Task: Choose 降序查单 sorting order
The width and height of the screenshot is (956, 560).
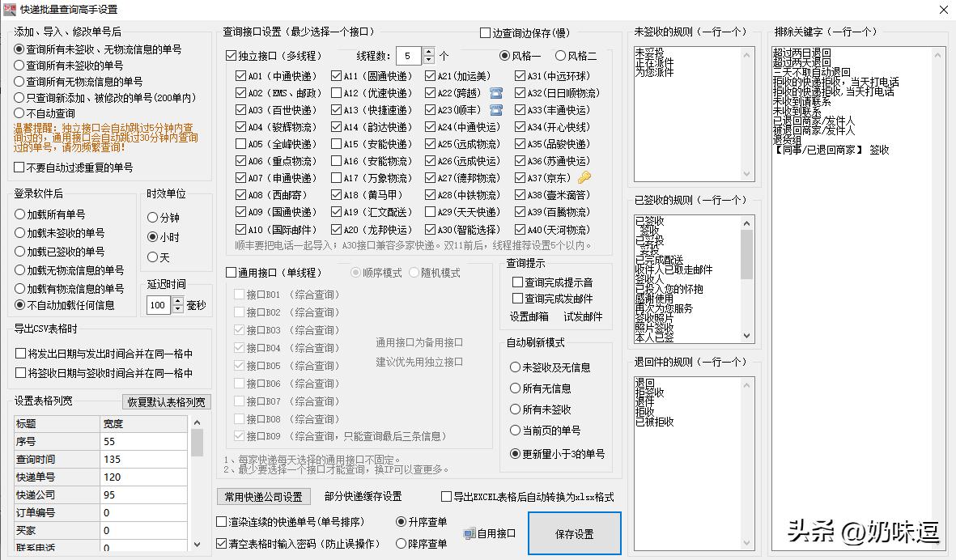Action: (x=399, y=542)
